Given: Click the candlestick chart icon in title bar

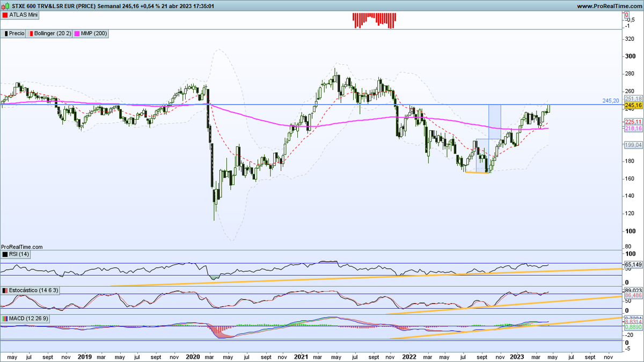Looking at the screenshot, I should (x=5, y=6).
